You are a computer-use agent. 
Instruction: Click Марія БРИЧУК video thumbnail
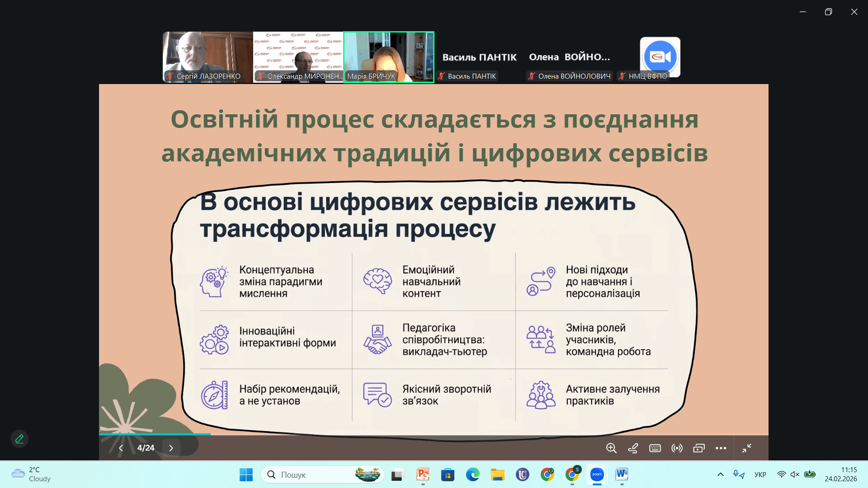(389, 56)
